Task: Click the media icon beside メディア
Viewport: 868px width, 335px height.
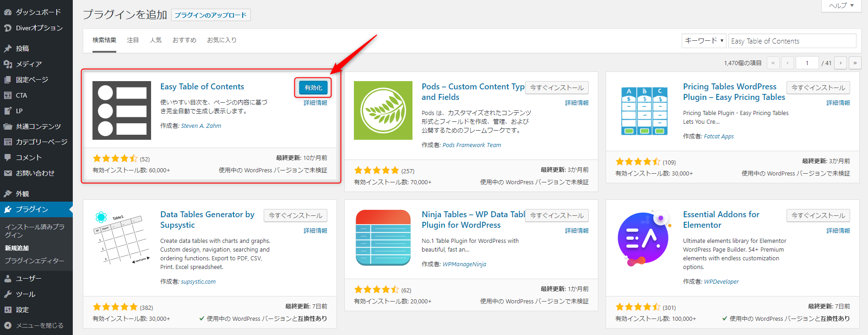Action: pyautogui.click(x=8, y=64)
